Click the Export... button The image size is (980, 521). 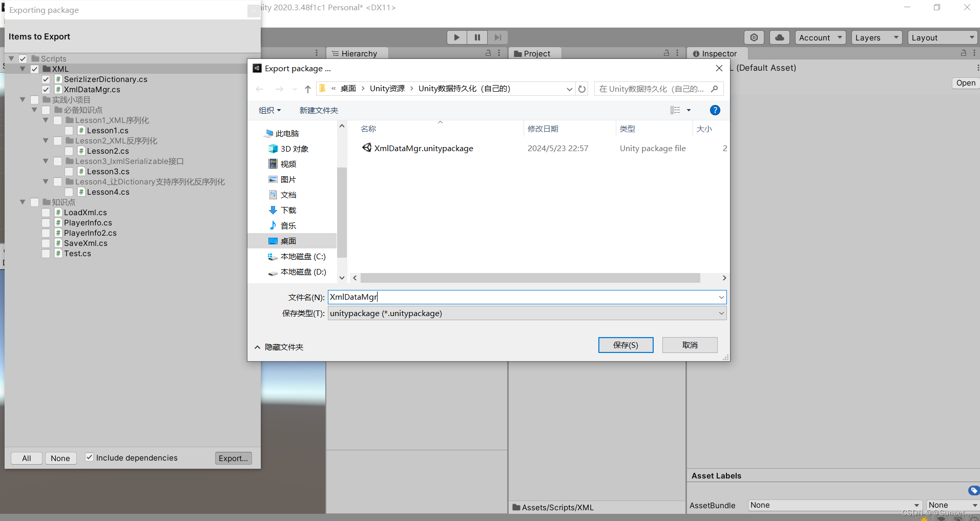pos(233,458)
